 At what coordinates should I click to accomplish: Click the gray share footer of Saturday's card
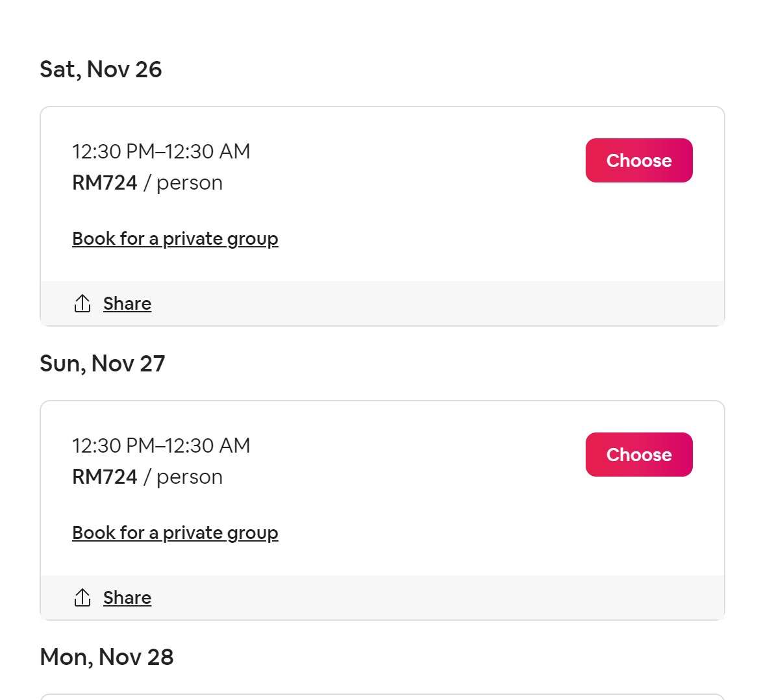(x=382, y=304)
